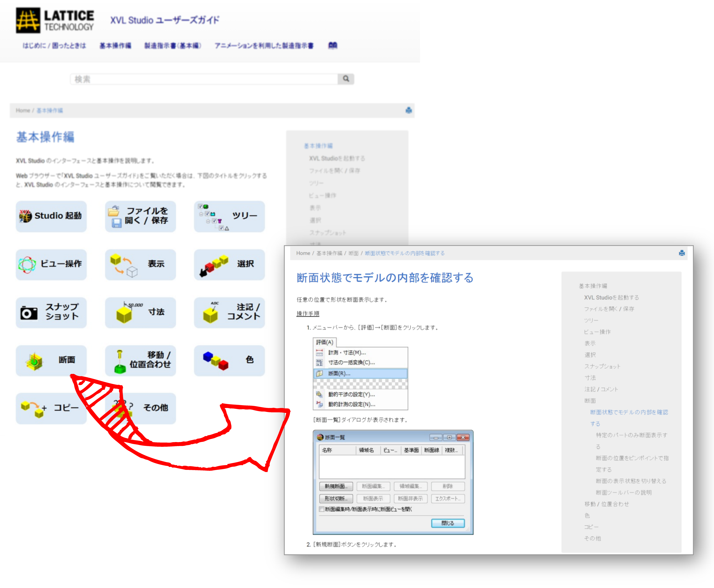Toggle 断面編集時/断面表示時に断面ビューを開く checkbox
The image size is (714, 588).
(x=322, y=509)
